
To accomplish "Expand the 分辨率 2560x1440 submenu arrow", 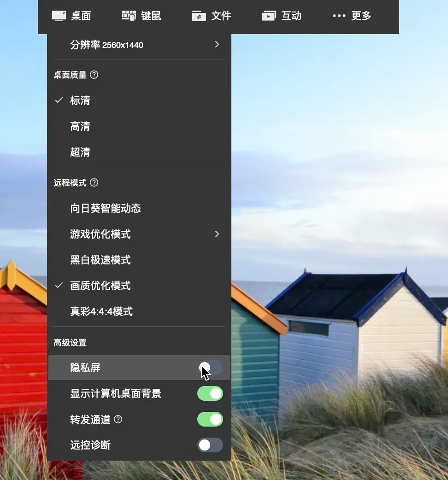I will pos(217,44).
